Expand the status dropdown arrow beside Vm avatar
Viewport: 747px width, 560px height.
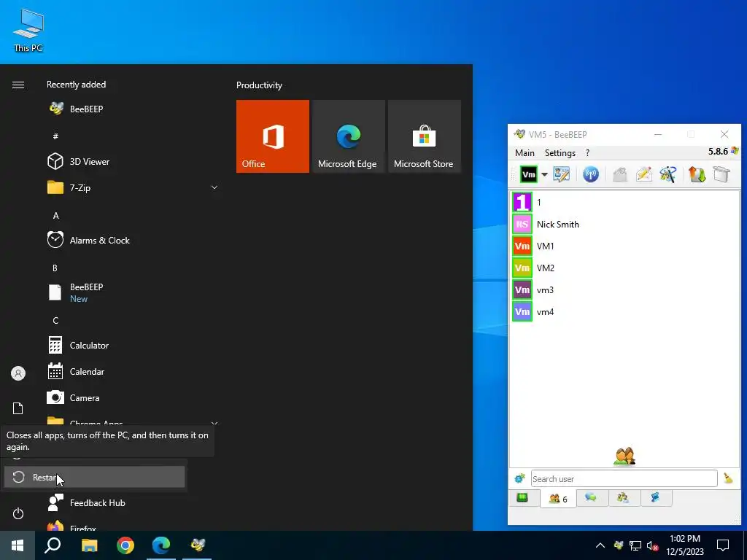coord(544,174)
